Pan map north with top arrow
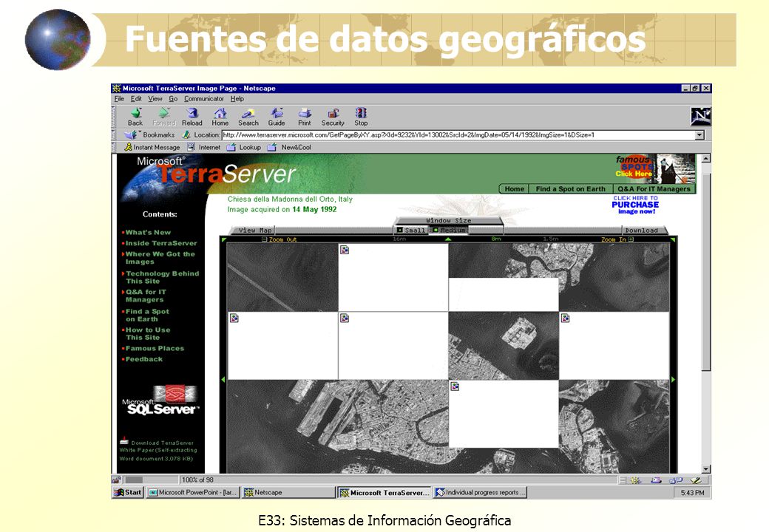 tap(448, 239)
